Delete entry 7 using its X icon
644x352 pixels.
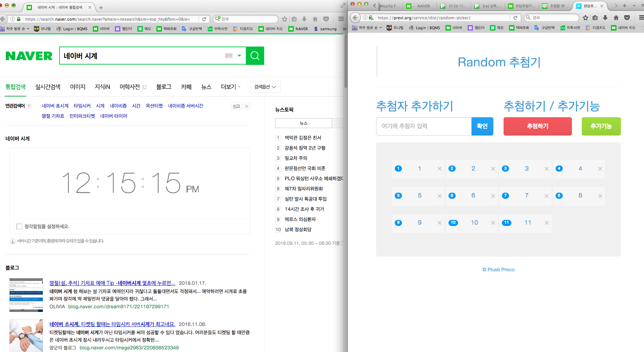546,196
